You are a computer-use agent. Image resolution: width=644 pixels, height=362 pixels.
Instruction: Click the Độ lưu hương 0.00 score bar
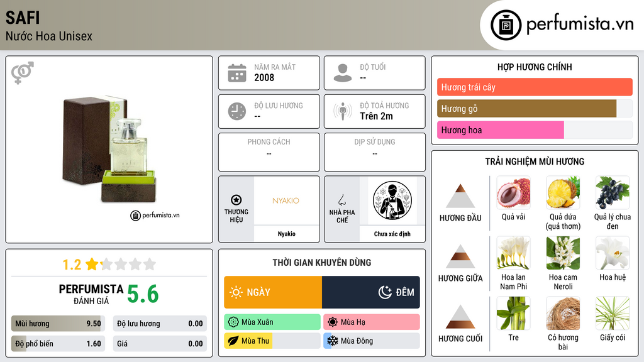click(x=160, y=324)
